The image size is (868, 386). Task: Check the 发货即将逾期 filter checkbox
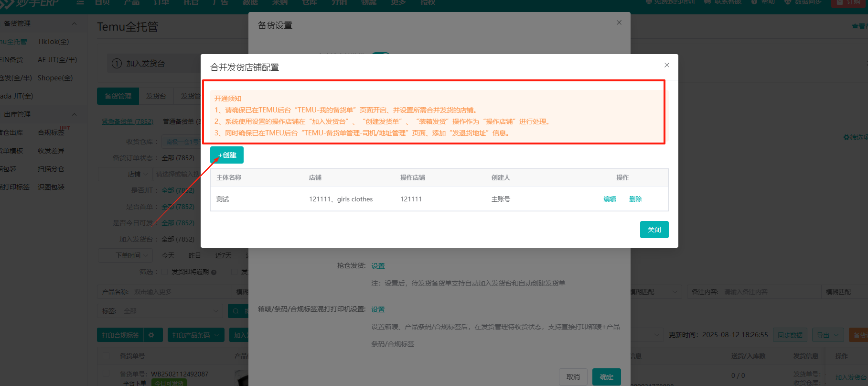click(164, 272)
